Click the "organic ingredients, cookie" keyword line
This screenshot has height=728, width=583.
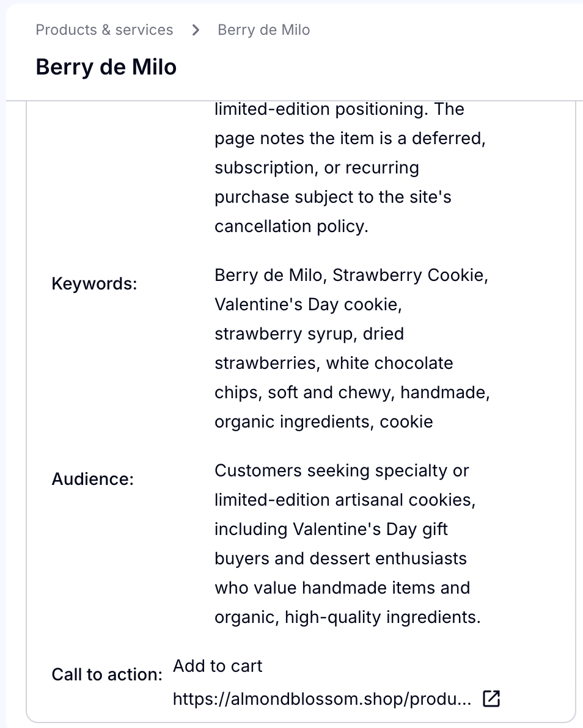click(324, 421)
